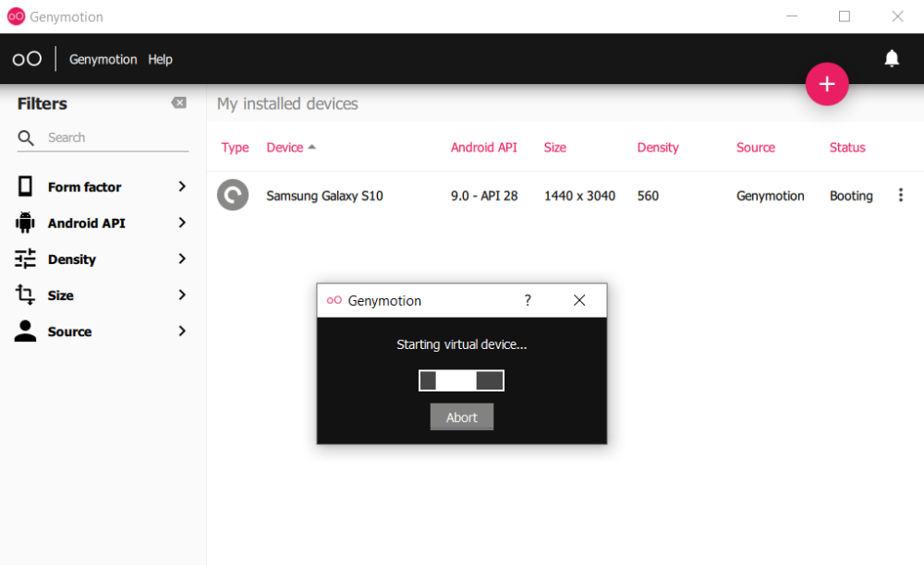Click the Genymotion source cell in device row

[771, 196]
